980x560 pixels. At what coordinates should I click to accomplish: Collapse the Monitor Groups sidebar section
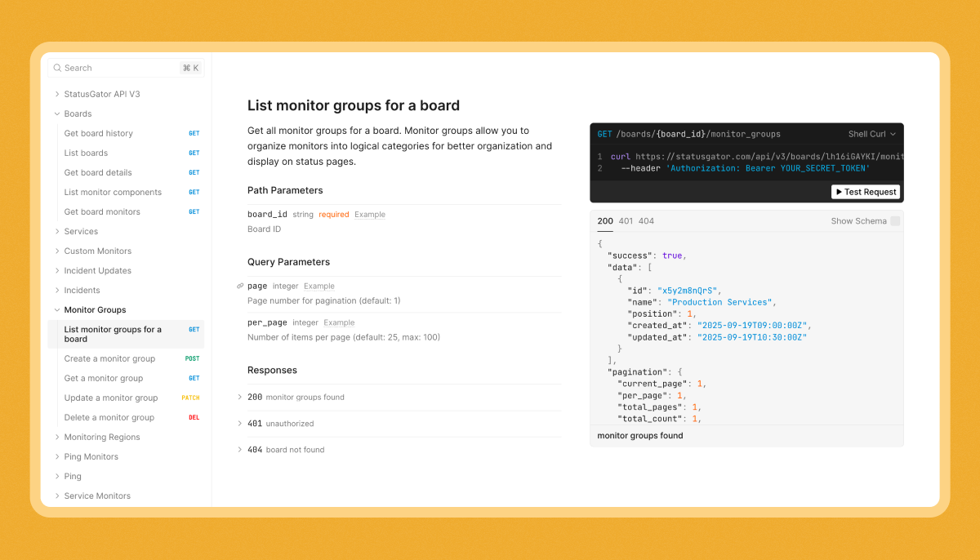(57, 310)
